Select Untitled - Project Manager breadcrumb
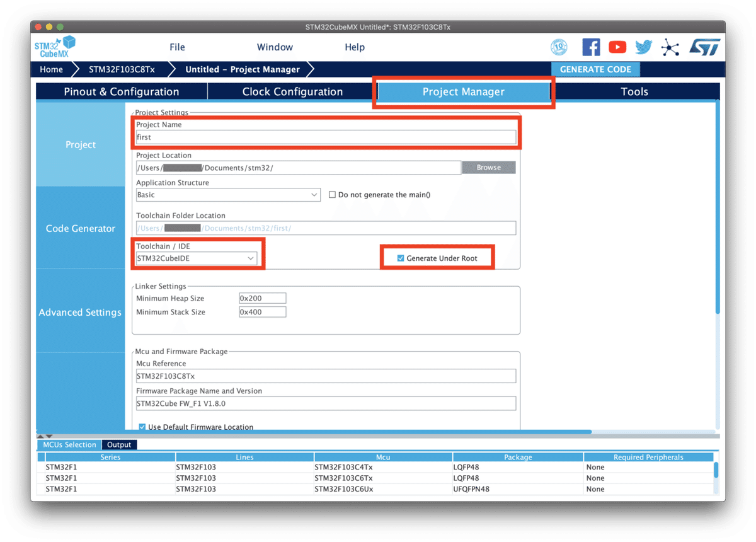Screen dimensions: 756x542 click(x=243, y=69)
